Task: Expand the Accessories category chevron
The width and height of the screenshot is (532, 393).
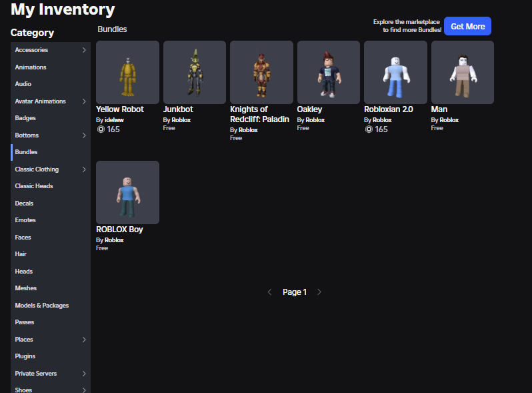Action: tap(84, 50)
